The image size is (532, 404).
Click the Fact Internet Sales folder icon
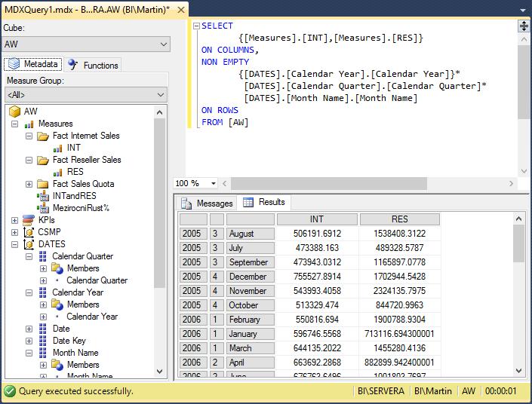(43, 136)
